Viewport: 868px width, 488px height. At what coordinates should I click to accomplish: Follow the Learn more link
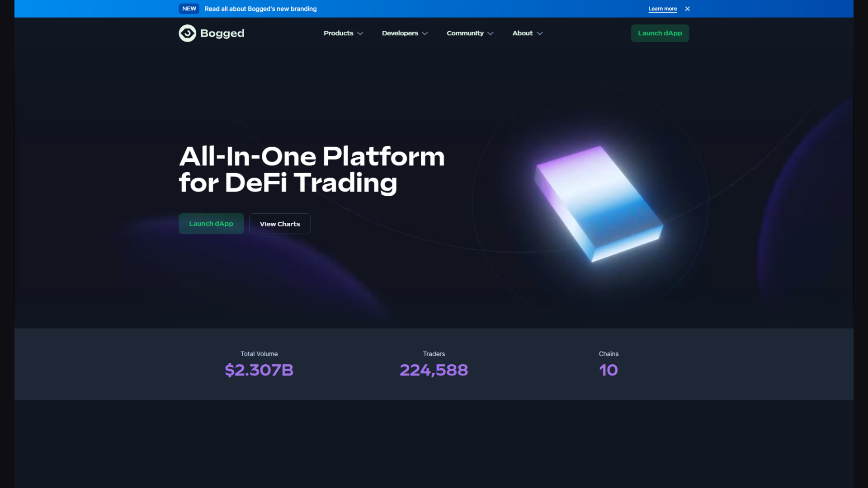click(662, 9)
